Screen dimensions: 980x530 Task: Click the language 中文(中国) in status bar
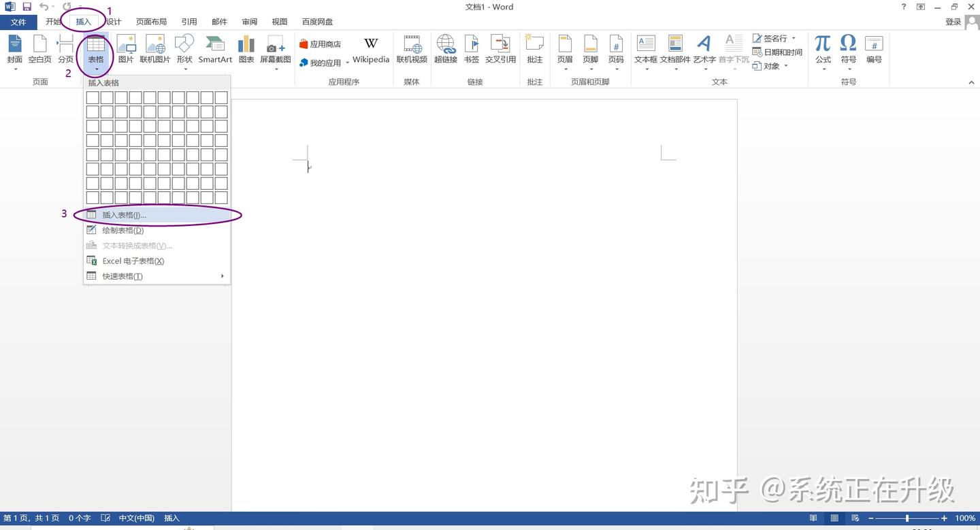coord(137,518)
